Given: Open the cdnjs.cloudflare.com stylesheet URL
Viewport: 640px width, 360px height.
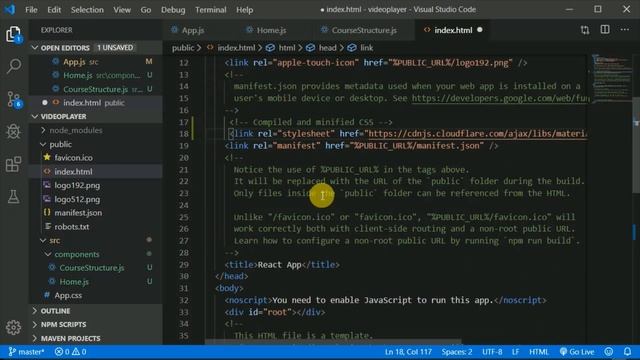Looking at the screenshot, I should point(478,134).
